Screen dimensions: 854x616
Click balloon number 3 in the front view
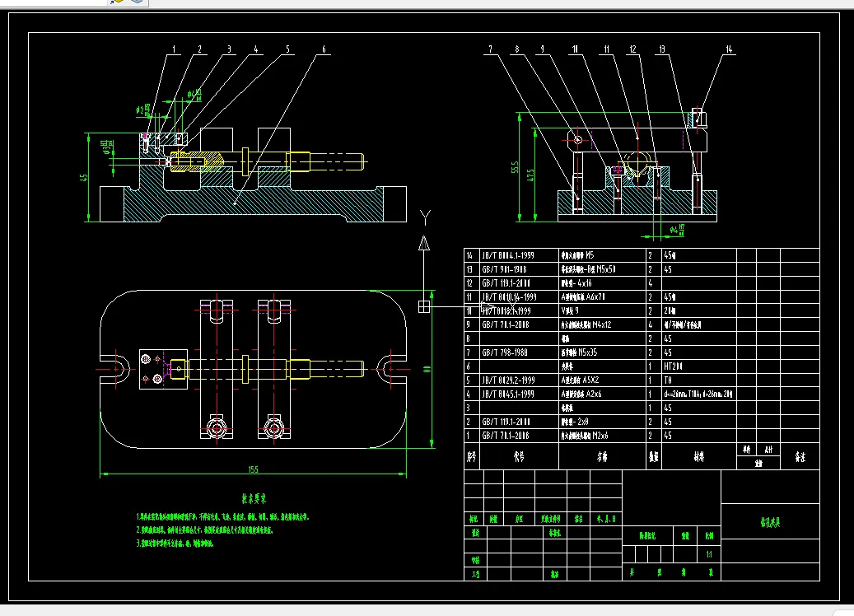(229, 49)
